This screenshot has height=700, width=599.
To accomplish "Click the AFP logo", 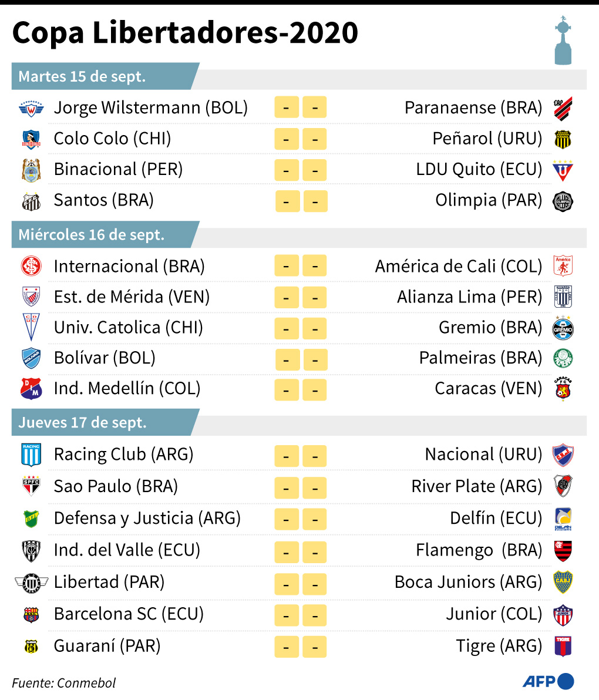I will tap(548, 681).
